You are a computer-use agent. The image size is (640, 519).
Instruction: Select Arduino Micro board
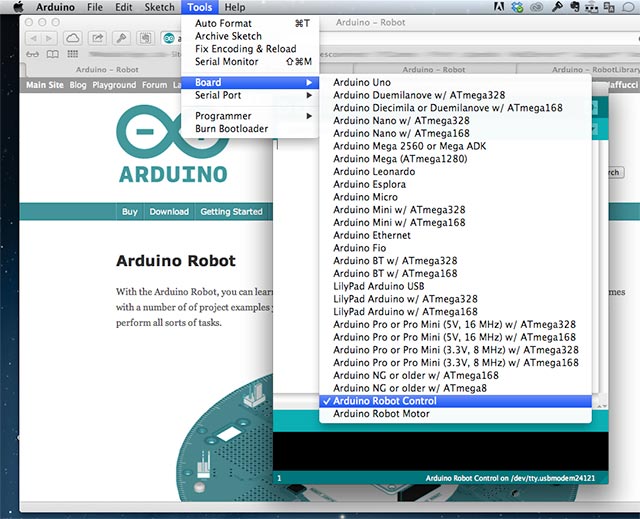pos(456,197)
